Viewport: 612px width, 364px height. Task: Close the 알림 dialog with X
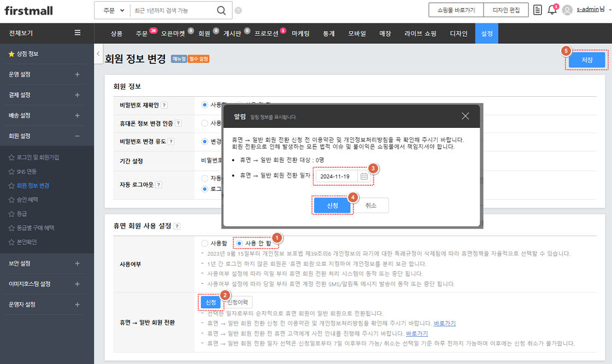point(465,116)
